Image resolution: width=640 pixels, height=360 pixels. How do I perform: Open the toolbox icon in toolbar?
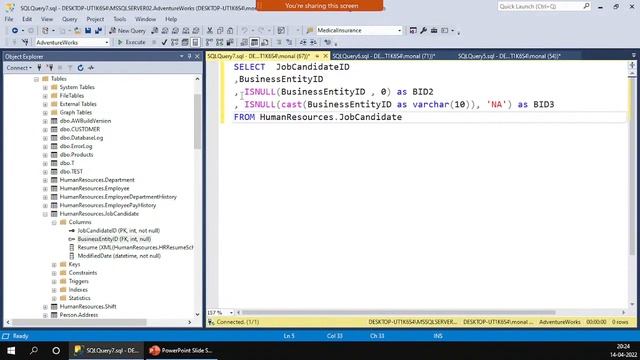pos(434,31)
